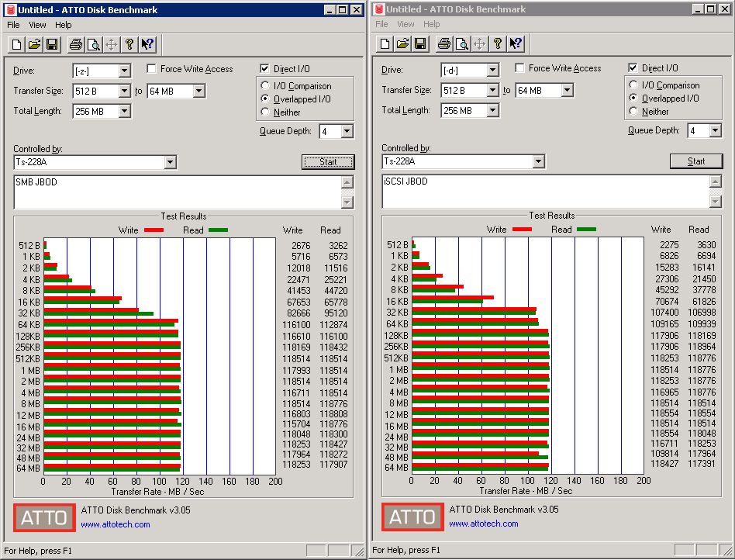The height and width of the screenshot is (560, 735).
Task: Click About question-mark icon in SMB JBOD window
Action: pos(129,44)
